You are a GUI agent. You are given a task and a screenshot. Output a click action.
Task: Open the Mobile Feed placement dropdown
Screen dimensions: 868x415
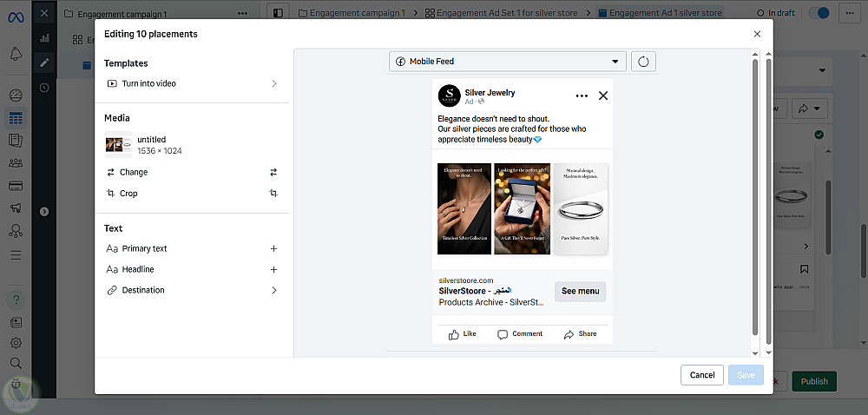(x=508, y=62)
